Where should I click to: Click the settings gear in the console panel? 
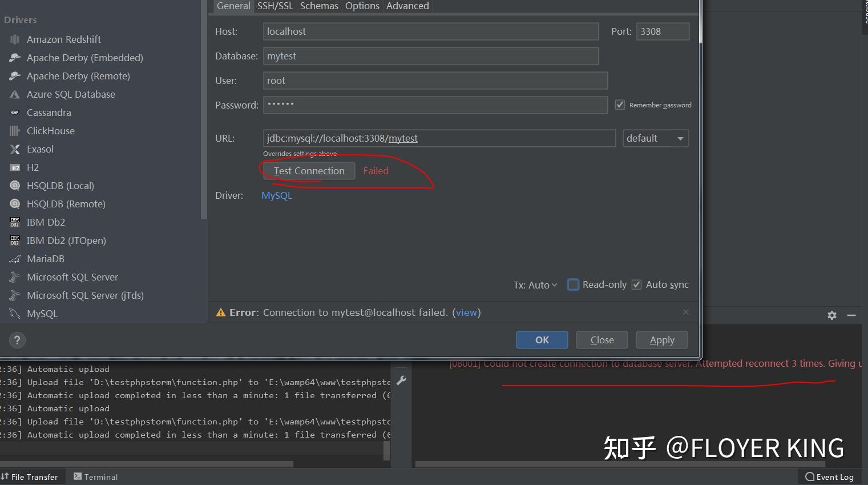[831, 315]
